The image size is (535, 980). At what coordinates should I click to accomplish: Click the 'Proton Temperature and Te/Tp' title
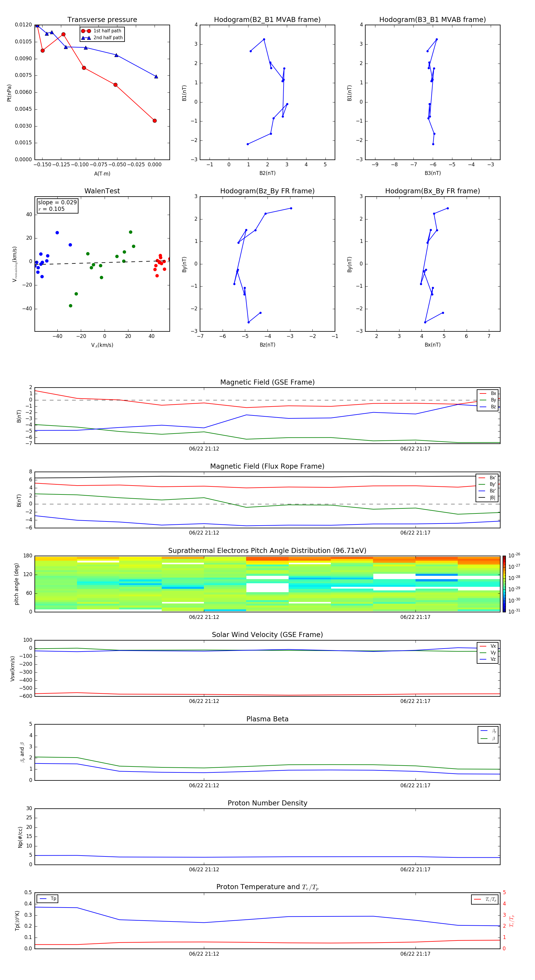click(x=267, y=887)
